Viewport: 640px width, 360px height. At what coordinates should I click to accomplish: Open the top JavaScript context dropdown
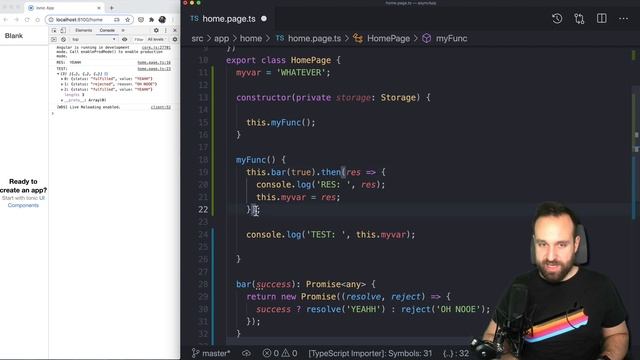[93, 39]
